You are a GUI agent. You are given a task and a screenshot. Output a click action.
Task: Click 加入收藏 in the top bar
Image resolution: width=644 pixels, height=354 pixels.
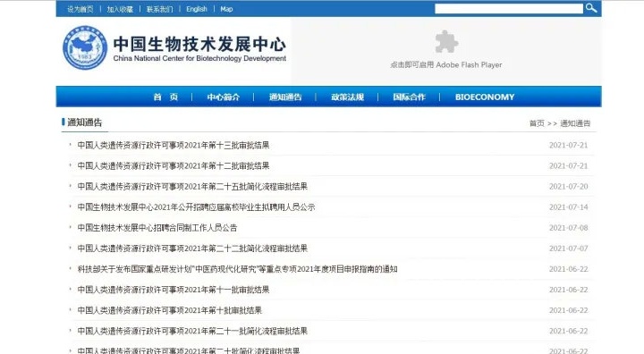[120, 9]
